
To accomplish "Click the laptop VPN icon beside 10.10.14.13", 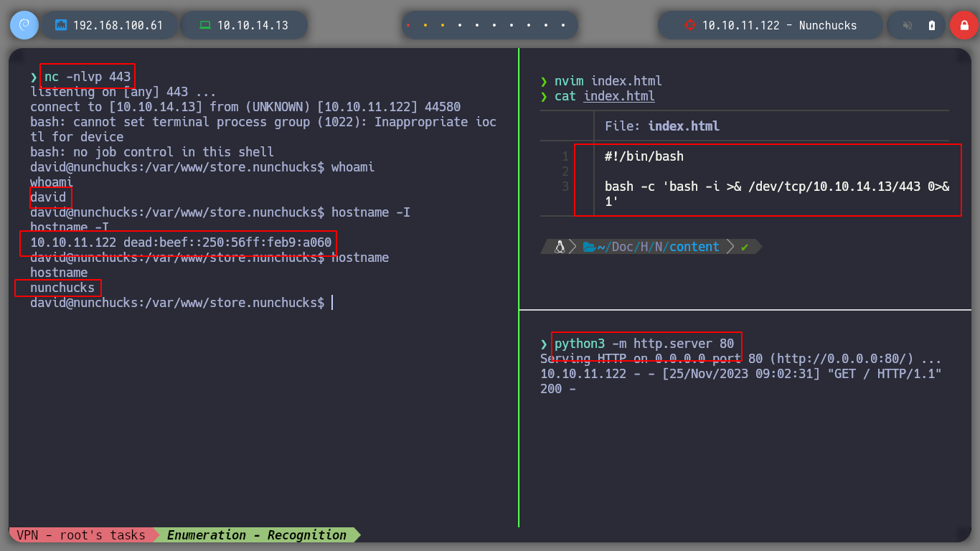I will point(205,25).
